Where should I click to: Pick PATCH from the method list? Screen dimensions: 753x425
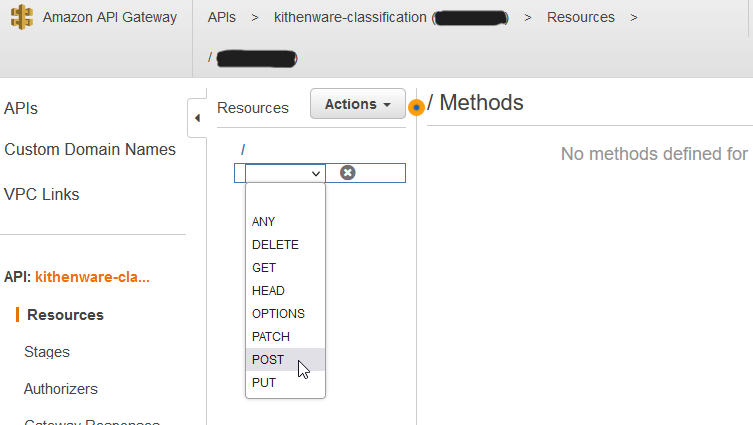(285, 337)
